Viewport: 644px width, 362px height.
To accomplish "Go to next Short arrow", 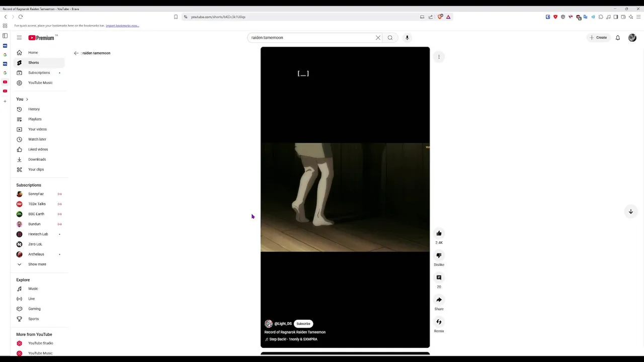I will click(x=630, y=212).
